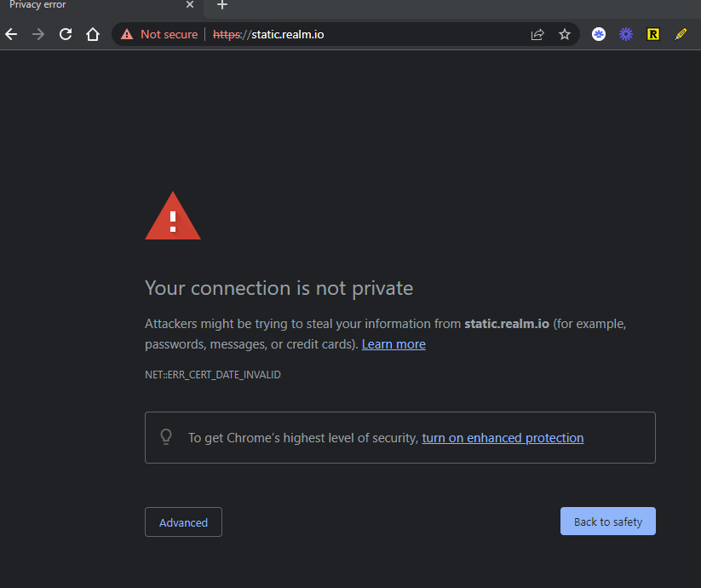701x588 pixels.
Task: Click the white asterisk extension icon
Action: (x=598, y=34)
